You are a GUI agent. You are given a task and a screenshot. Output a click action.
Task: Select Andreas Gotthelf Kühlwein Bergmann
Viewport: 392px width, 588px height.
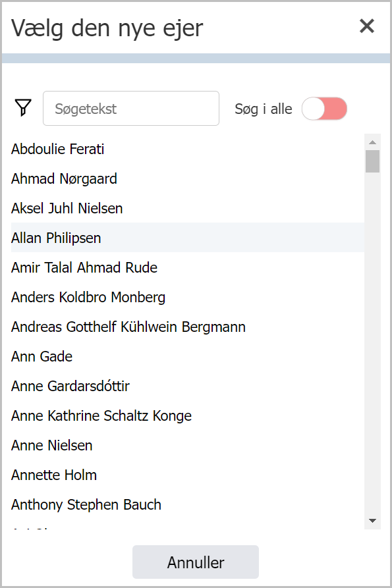pos(188,327)
